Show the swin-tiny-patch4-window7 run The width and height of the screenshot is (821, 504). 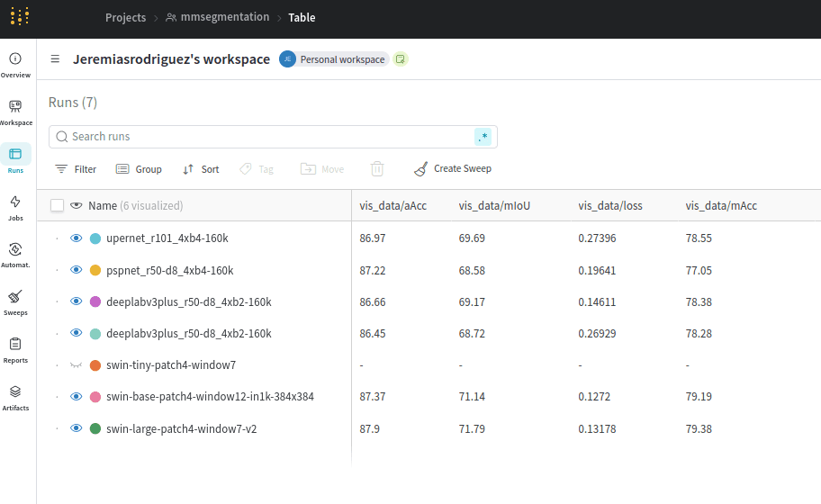pos(77,365)
